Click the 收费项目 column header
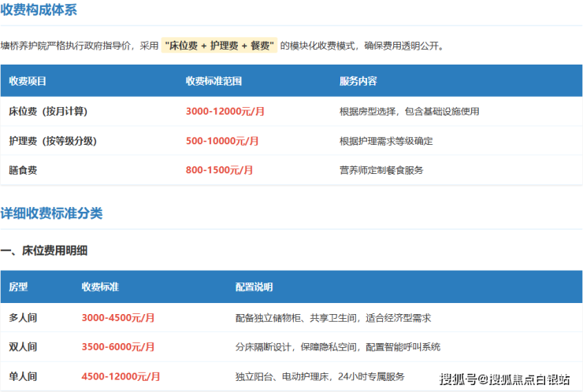This screenshot has height=392, width=583. [28, 81]
